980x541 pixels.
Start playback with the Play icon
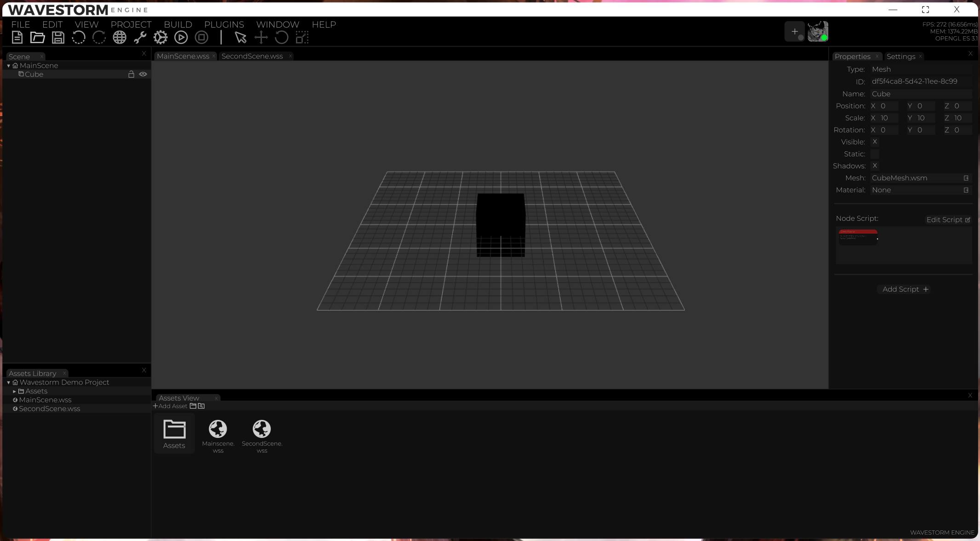(x=181, y=38)
